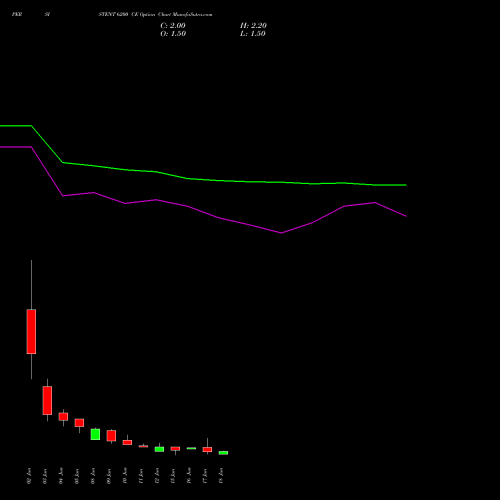Click the "02 Jun" date axis label
This screenshot has height=500, width=500.
[x=29, y=476]
